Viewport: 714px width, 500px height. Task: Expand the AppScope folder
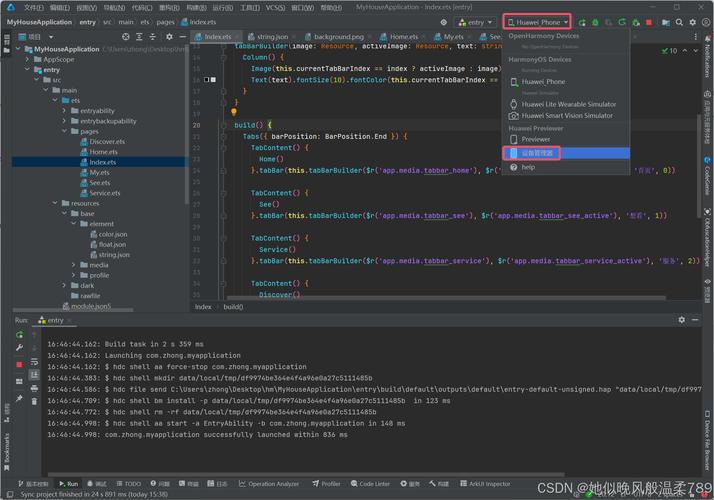coord(27,59)
